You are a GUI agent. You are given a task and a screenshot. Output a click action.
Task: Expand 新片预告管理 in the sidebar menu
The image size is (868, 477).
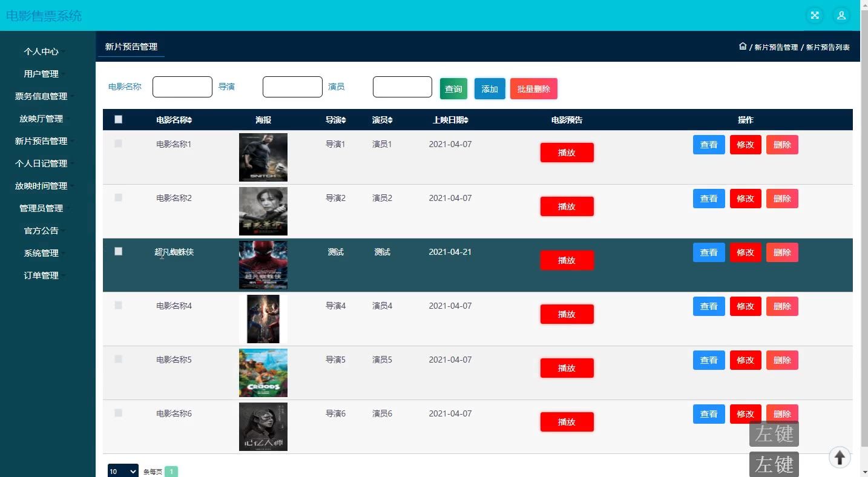coord(41,141)
